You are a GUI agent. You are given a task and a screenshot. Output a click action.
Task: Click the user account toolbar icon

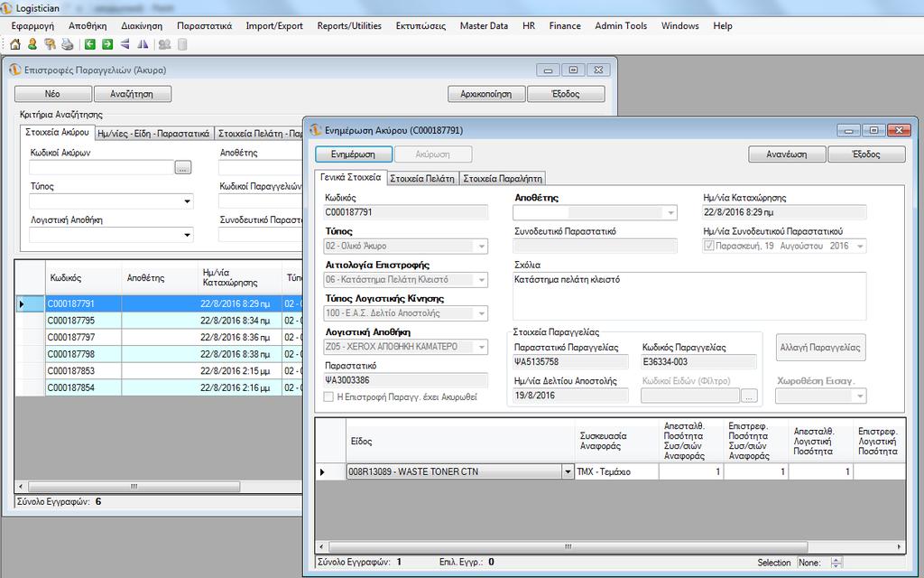click(32, 44)
